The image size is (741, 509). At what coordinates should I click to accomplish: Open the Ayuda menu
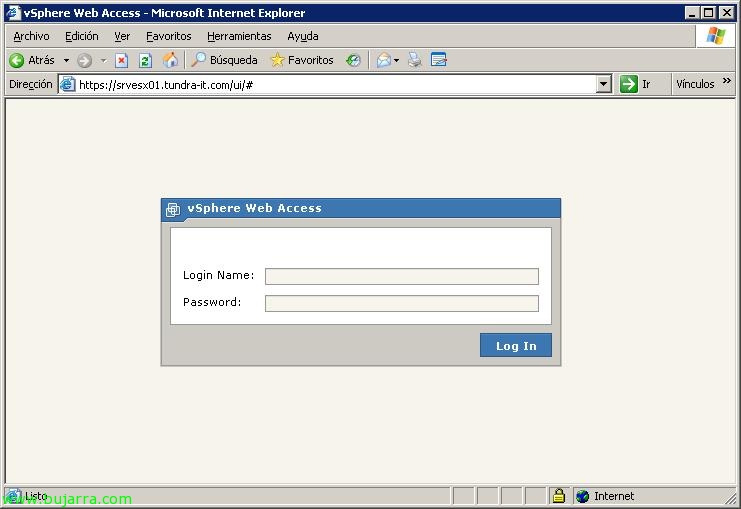pos(303,36)
